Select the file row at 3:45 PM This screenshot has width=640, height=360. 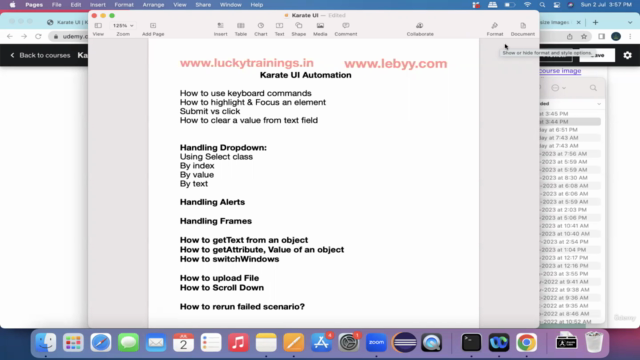(x=570, y=113)
